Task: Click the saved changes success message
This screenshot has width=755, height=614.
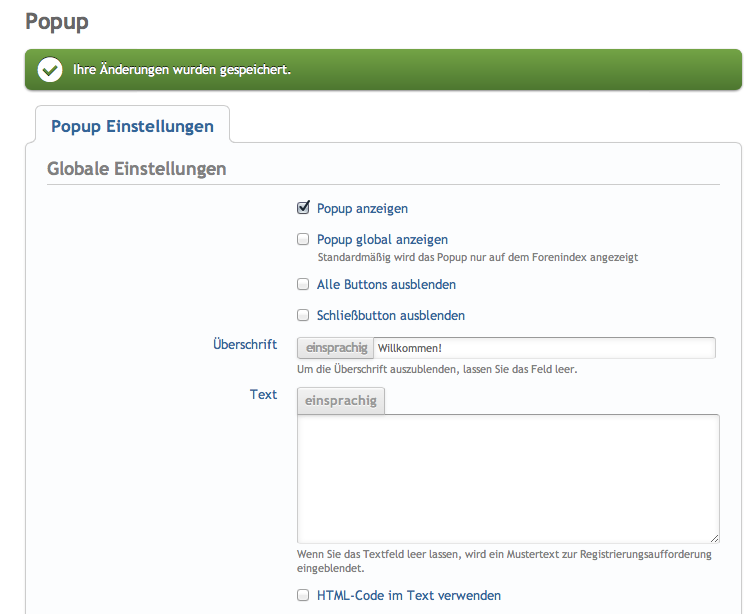Action: tap(182, 70)
